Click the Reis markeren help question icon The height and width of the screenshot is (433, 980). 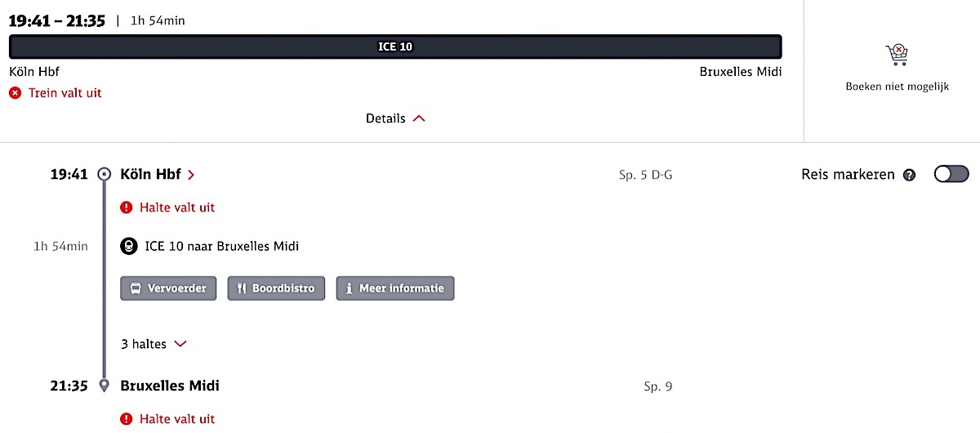pyautogui.click(x=909, y=175)
